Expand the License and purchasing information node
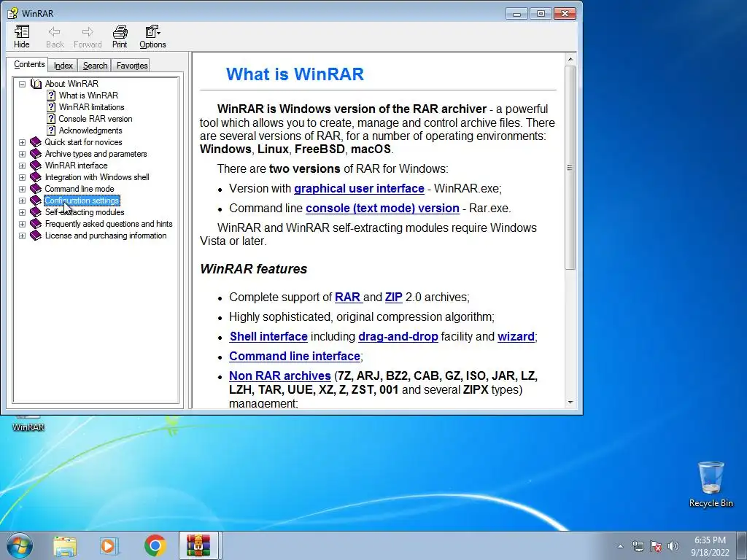 point(22,236)
